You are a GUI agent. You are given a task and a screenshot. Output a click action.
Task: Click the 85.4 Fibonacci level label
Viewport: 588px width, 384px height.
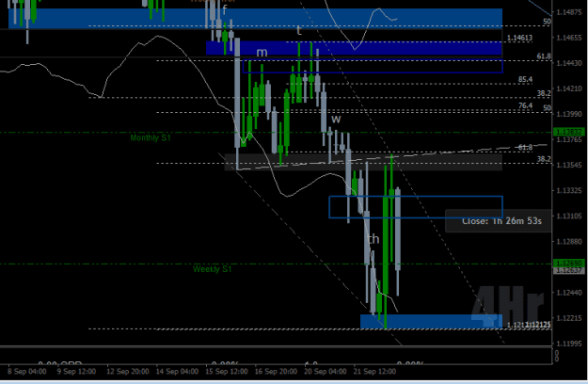click(x=525, y=79)
